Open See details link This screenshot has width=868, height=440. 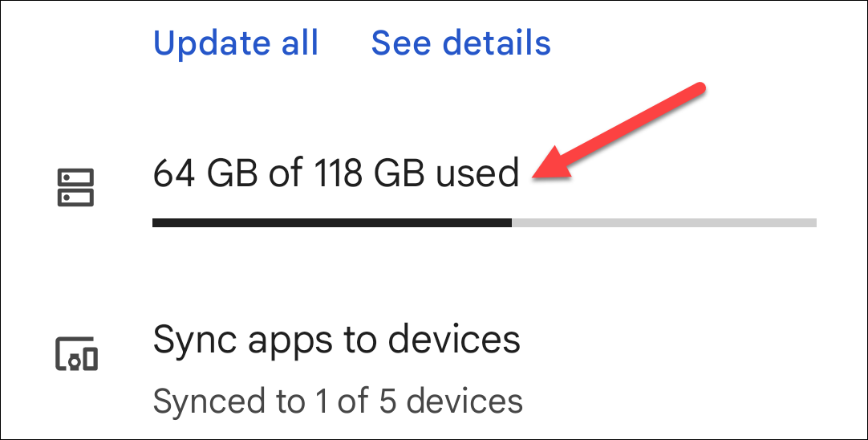[460, 43]
